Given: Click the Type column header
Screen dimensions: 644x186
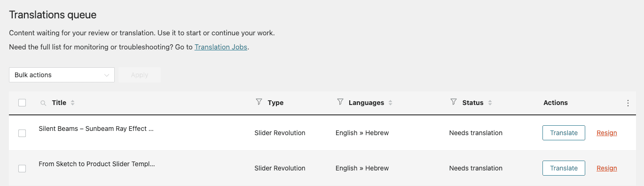Looking at the screenshot, I should point(275,103).
